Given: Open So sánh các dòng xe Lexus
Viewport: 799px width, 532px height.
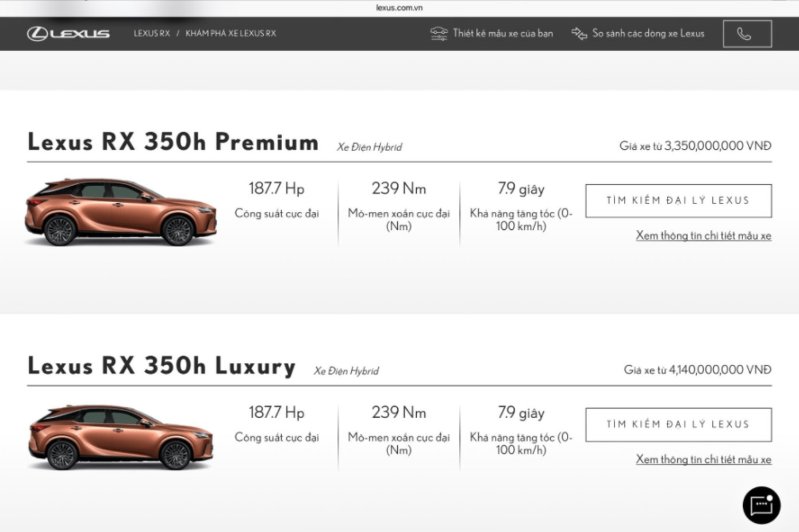Looking at the screenshot, I should (x=648, y=33).
